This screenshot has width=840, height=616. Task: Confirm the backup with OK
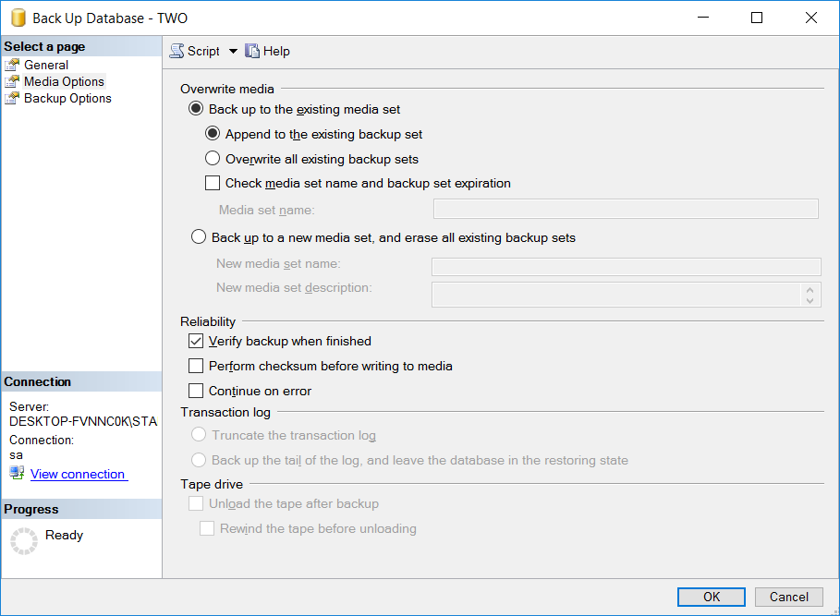(x=711, y=597)
